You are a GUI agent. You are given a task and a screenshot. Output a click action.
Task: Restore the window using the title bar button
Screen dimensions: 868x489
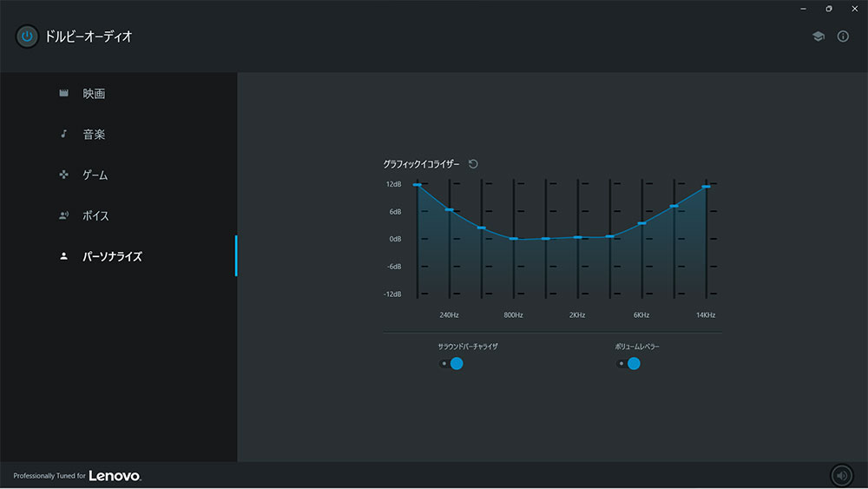pyautogui.click(x=829, y=9)
